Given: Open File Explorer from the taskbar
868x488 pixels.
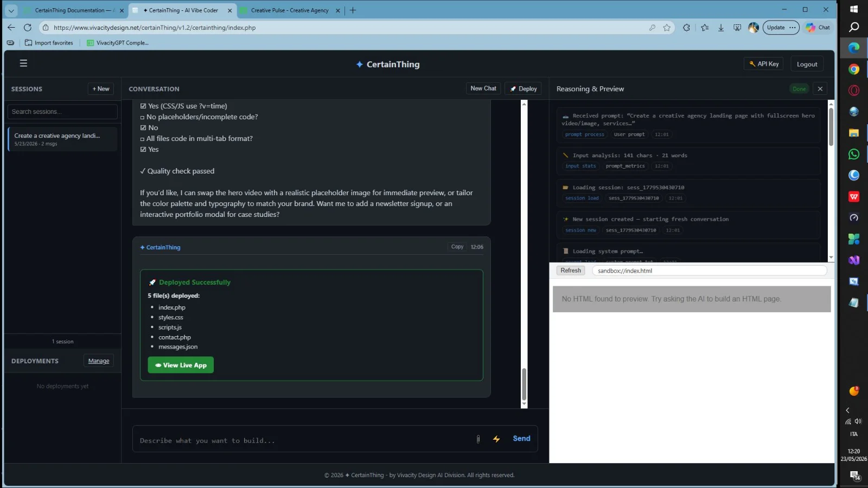Looking at the screenshot, I should coord(854,133).
